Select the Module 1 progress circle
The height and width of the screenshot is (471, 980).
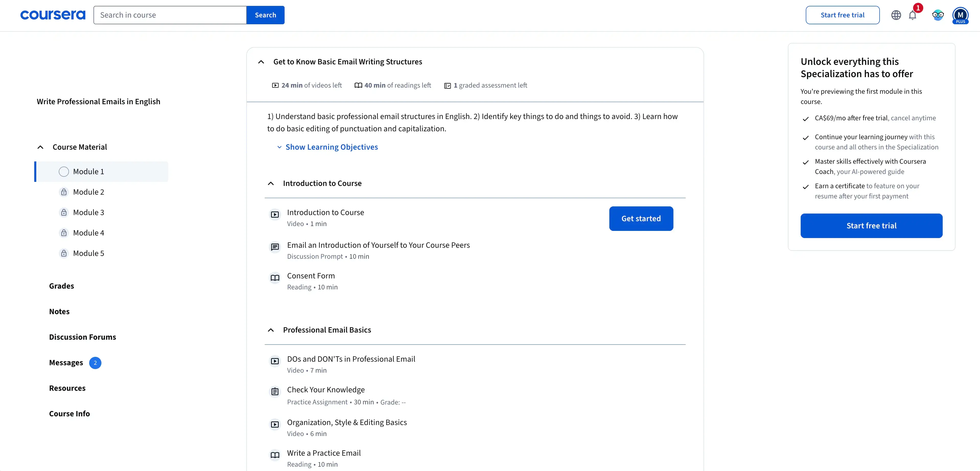click(x=64, y=172)
